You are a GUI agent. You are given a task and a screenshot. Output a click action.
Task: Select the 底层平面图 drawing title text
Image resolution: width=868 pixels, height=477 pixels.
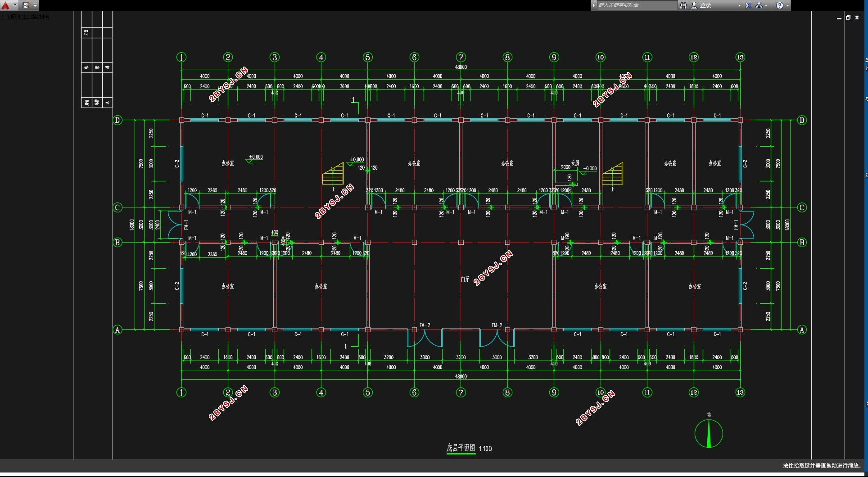pos(461,448)
